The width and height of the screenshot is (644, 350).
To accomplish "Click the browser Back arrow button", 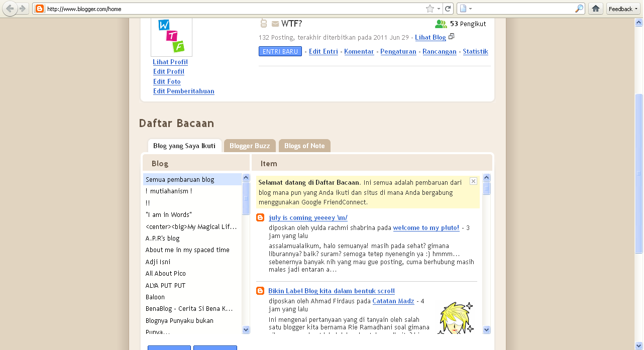I will click(10, 9).
